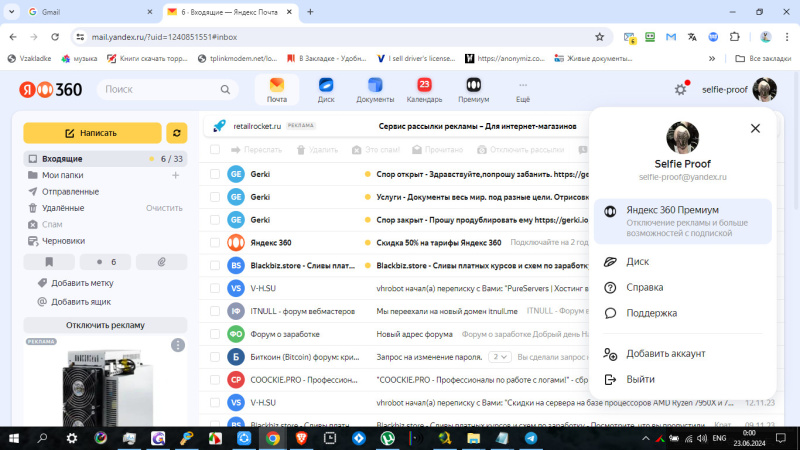Viewport: 800px width, 450px height.
Task: Open browser extensions puzzle icon
Action: point(734,37)
